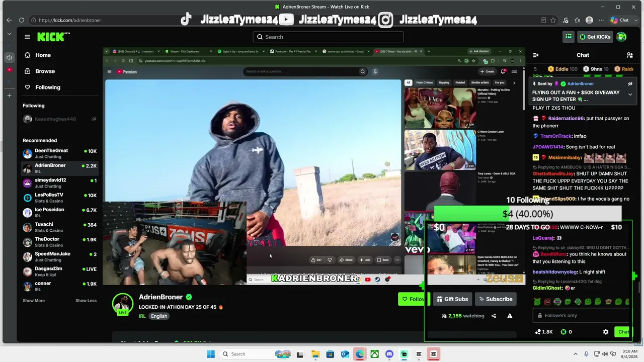Open Tuvachi recommended channel

pyautogui.click(x=59, y=227)
